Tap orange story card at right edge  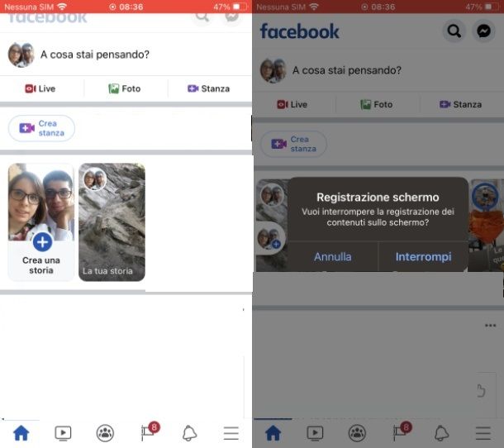486,225
